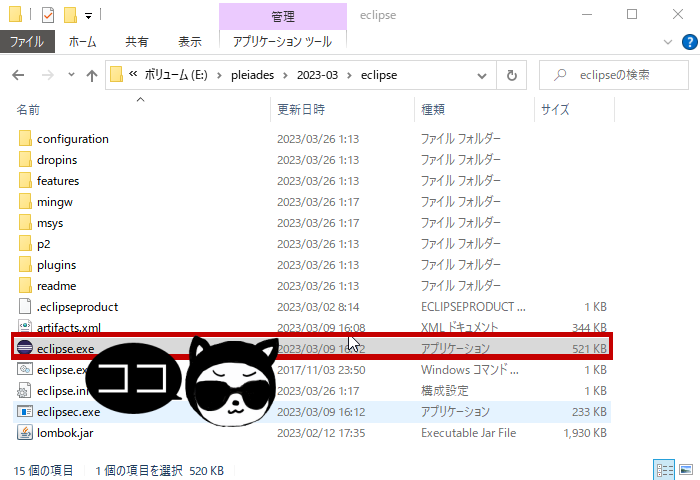Screen dimensions: 700x480
Task: Go forward with the right arrow
Action: coord(47,75)
